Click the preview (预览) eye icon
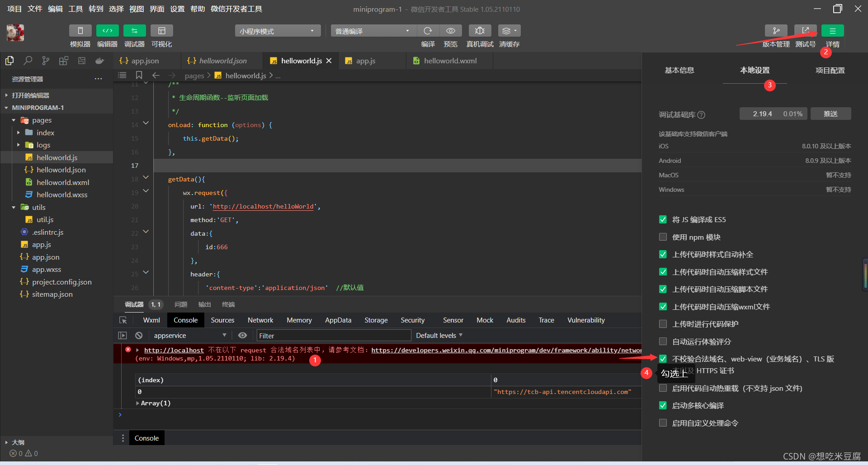The width and height of the screenshot is (868, 465). [x=450, y=31]
